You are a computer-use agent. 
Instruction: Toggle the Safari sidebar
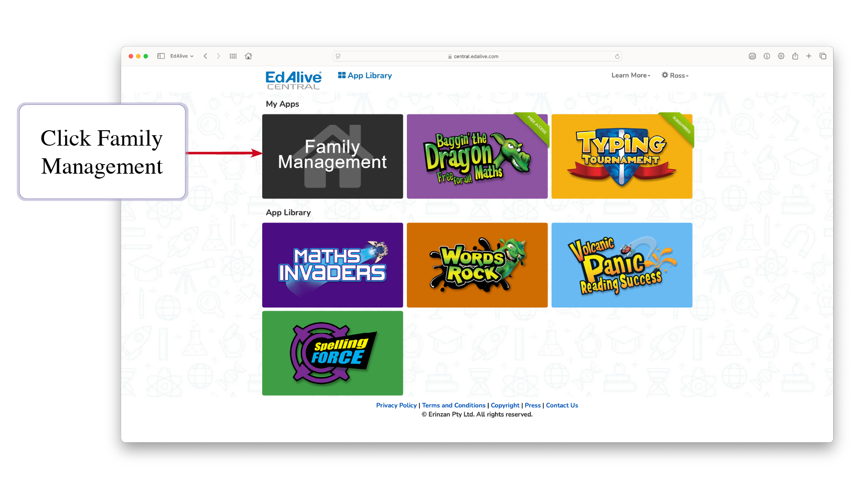coord(161,56)
